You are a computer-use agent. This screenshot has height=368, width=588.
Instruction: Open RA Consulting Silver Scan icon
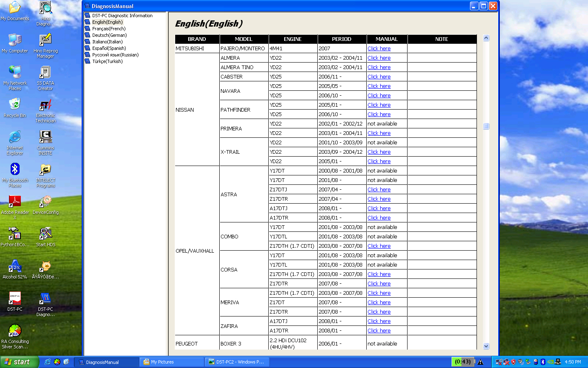click(x=15, y=337)
